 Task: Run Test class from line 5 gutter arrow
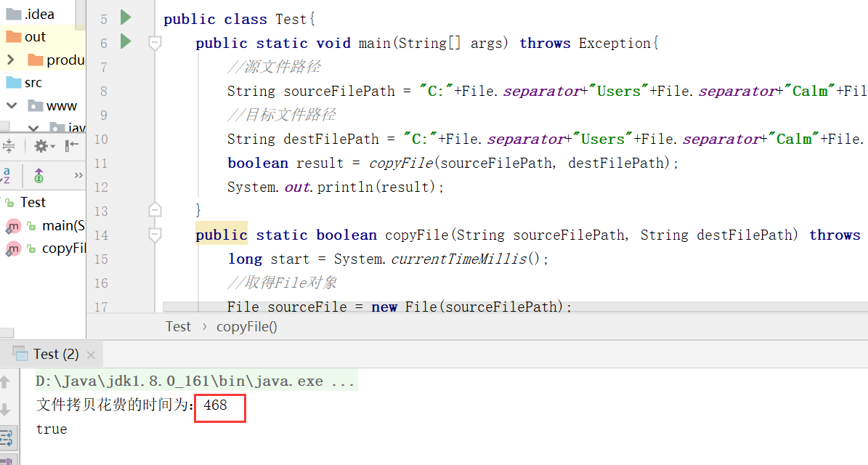126,17
